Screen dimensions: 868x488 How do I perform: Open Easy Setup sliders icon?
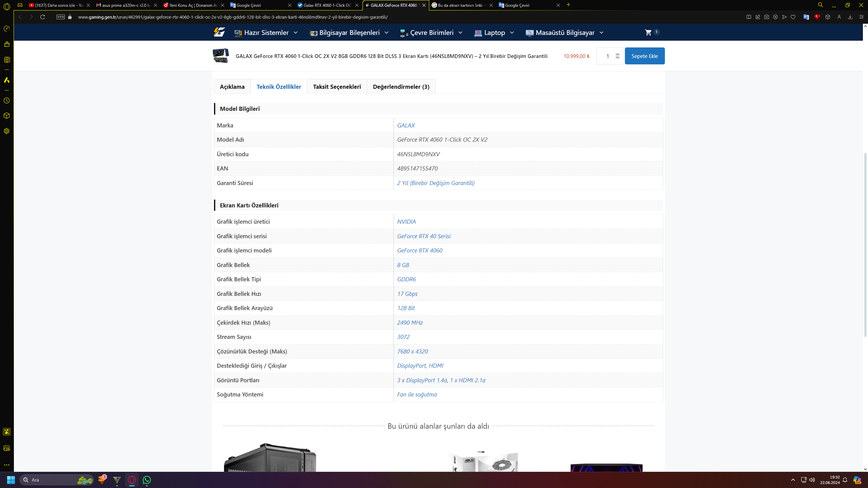861,17
